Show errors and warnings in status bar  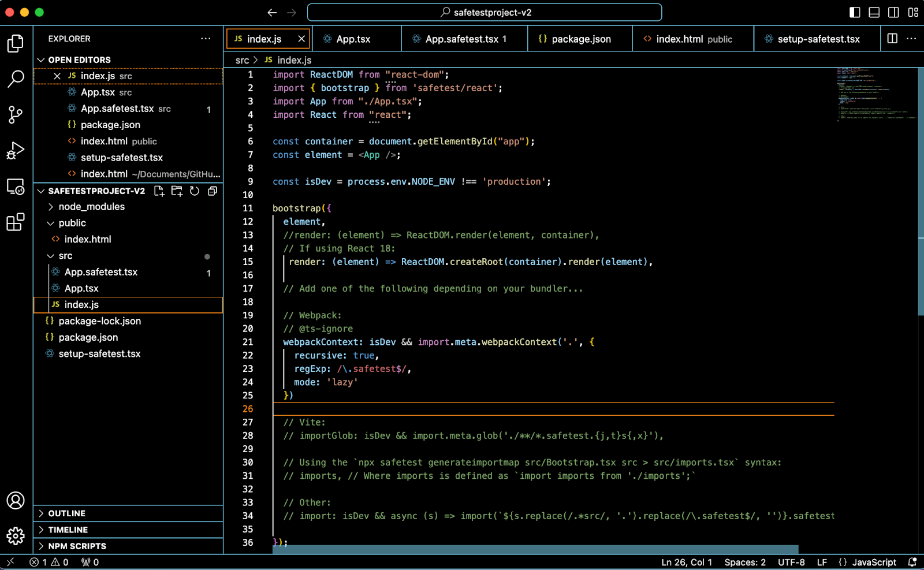49,562
